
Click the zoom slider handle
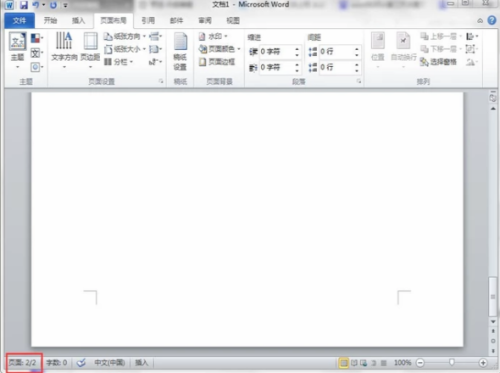(452, 362)
